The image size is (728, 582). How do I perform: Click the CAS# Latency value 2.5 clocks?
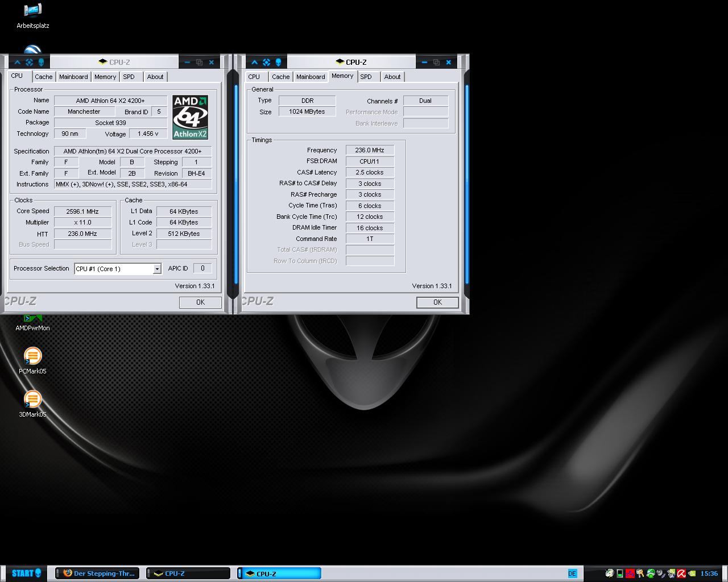370,172
